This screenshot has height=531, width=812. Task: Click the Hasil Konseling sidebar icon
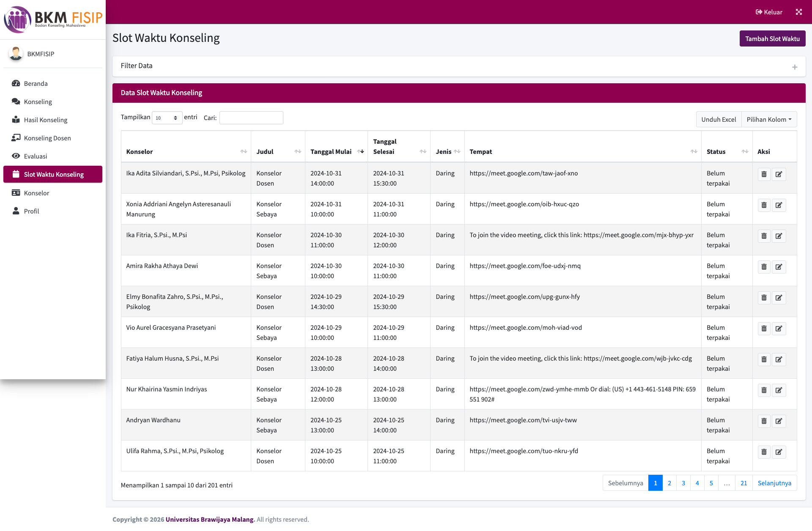point(16,120)
